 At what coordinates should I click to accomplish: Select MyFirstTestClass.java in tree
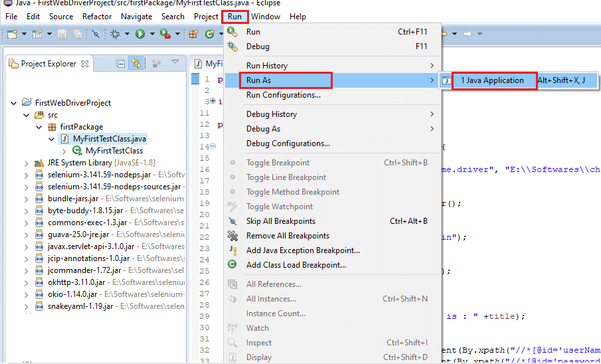[x=109, y=138]
